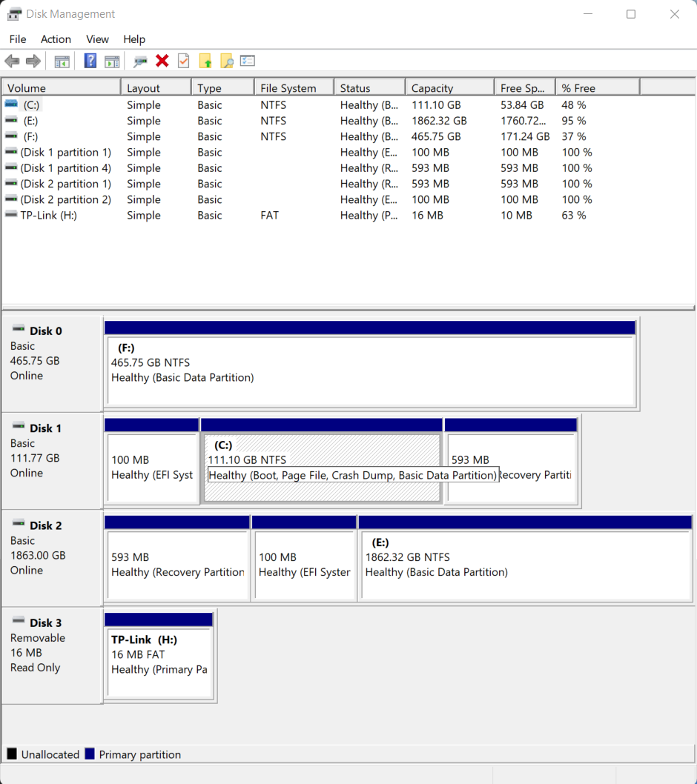The width and height of the screenshot is (697, 784).
Task: Click disk icon beside Disk 1 label
Action: [x=19, y=427]
